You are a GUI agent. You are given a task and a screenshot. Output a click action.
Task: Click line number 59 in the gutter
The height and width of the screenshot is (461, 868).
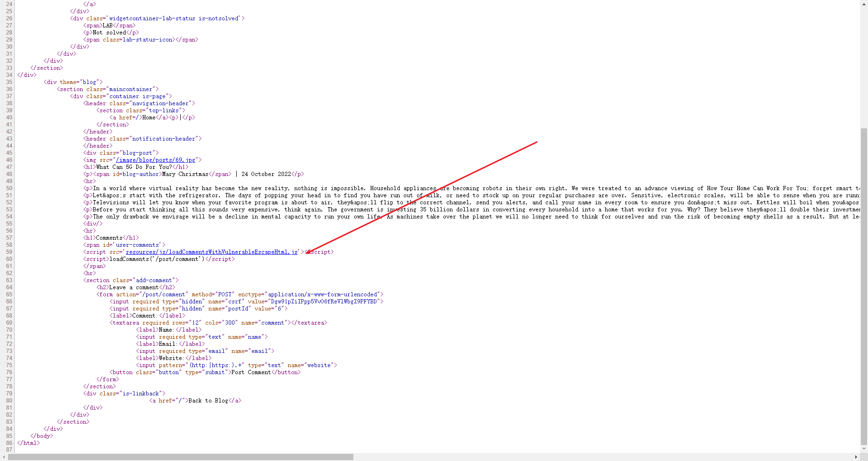point(9,252)
